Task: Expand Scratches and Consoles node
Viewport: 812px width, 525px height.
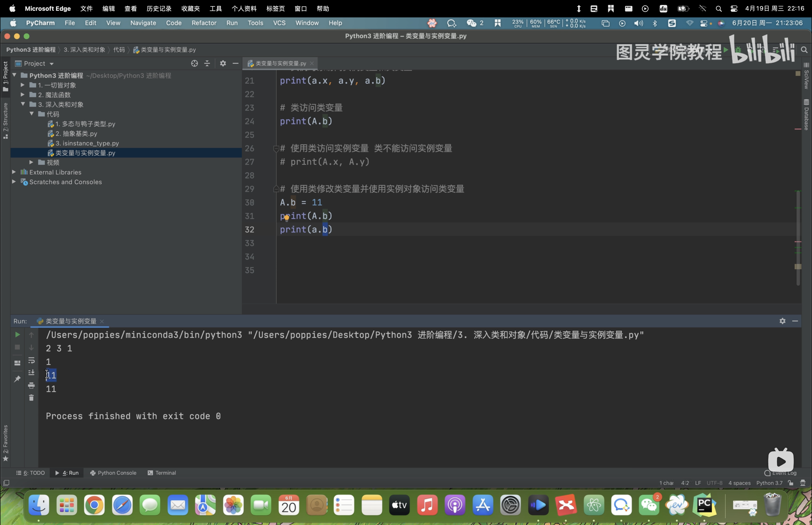Action: [14, 181]
